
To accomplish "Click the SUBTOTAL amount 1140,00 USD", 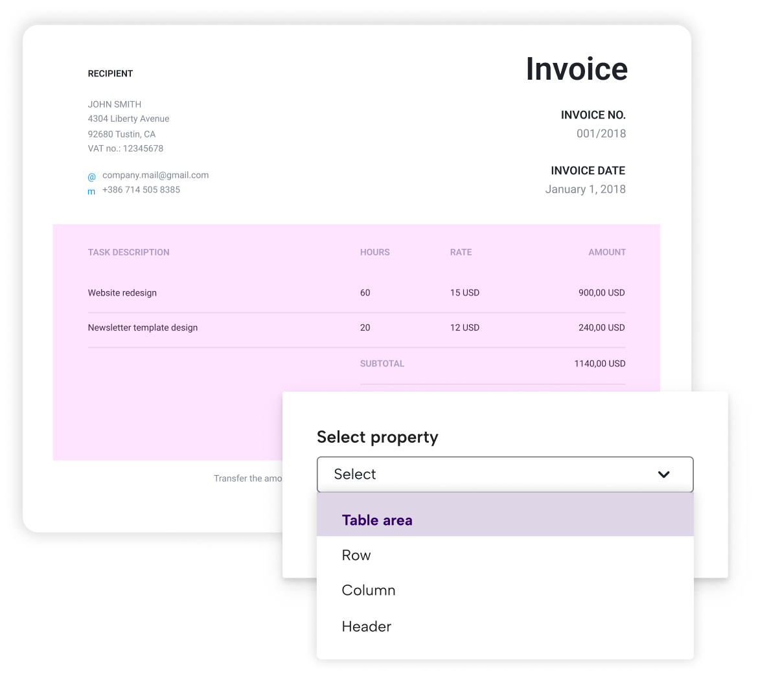I will pos(599,364).
